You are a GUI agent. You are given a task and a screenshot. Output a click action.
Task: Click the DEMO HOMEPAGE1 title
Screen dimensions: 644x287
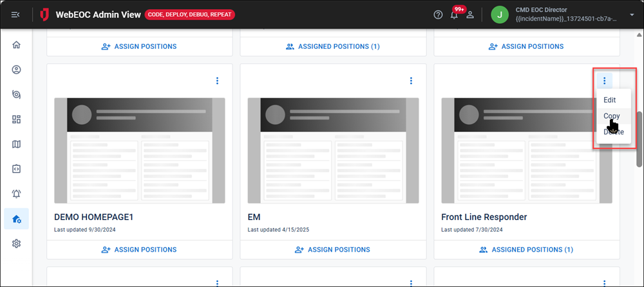click(93, 218)
